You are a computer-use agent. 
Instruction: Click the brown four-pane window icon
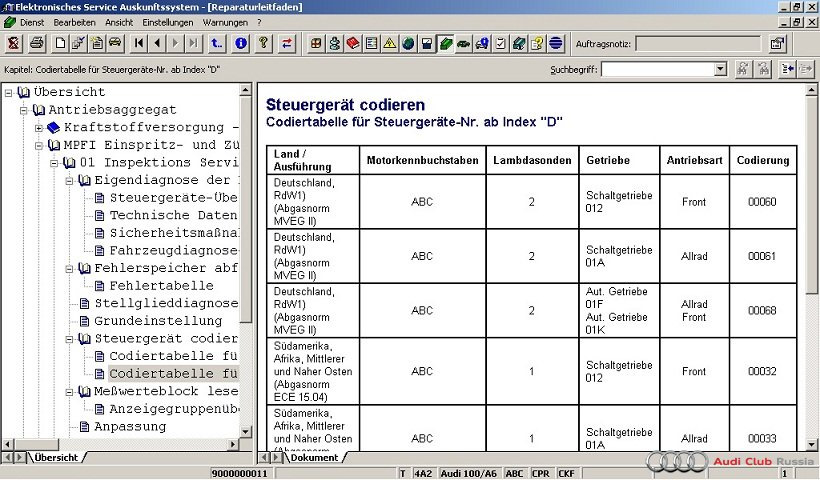[316, 43]
